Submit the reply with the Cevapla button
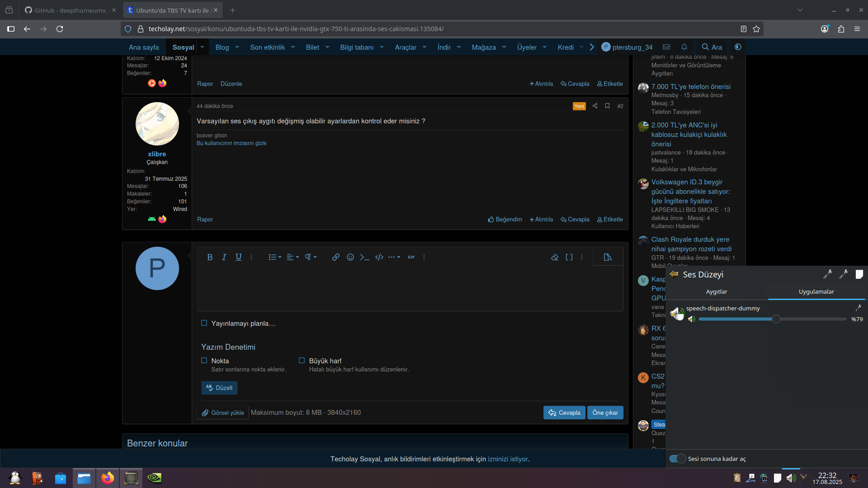Screen dimensions: 868x488 click(x=564, y=413)
